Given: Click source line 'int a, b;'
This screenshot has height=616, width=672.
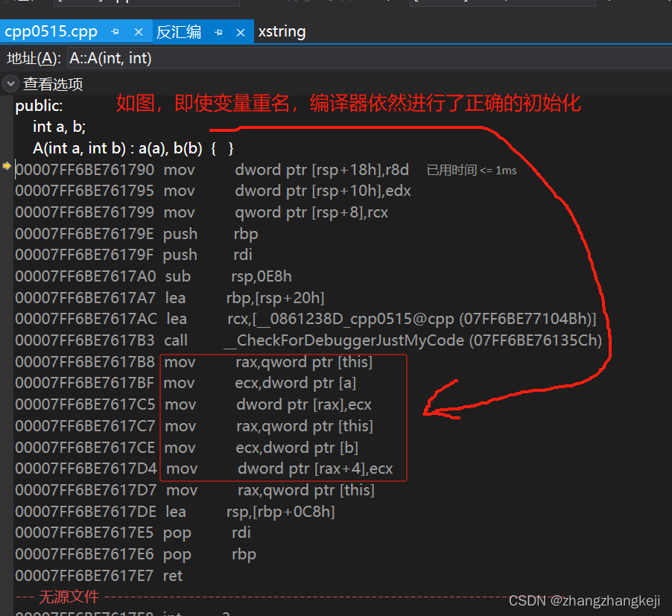Looking at the screenshot, I should pyautogui.click(x=59, y=127).
